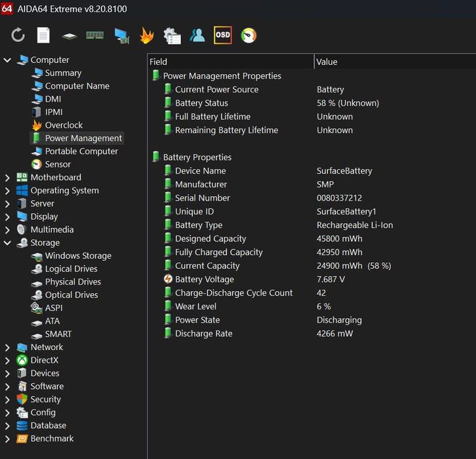The image size is (476, 459).
Task: Click the monitor diagnostics toolbar icon
Action: pyautogui.click(x=121, y=35)
